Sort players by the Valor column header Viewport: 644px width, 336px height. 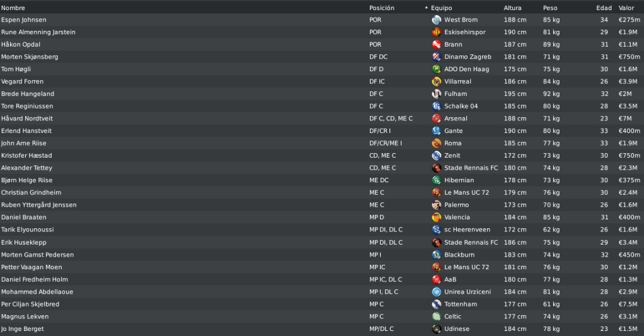pos(626,8)
